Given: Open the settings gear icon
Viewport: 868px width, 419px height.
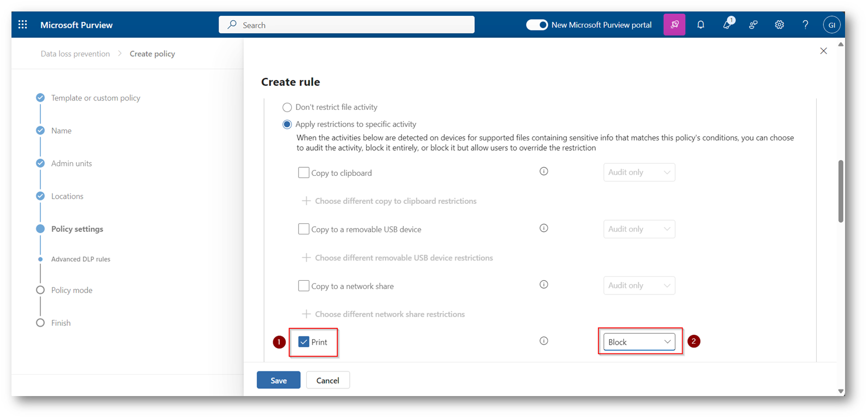Looking at the screenshot, I should pos(779,25).
